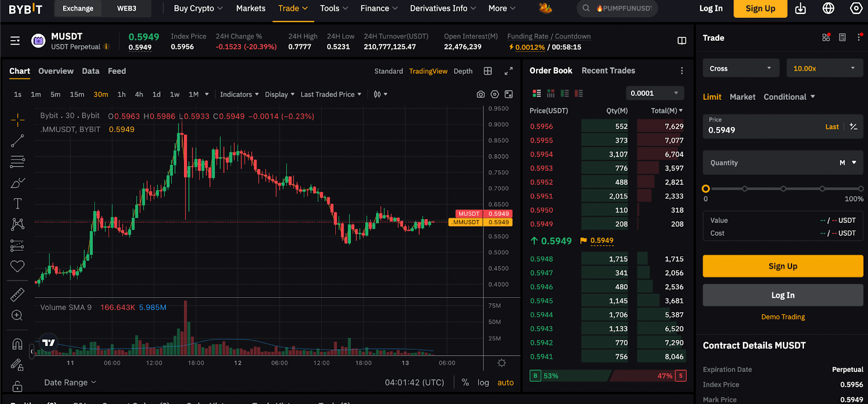Click the slider's 100% end marker
This screenshot has height=404, width=868.
861,189
